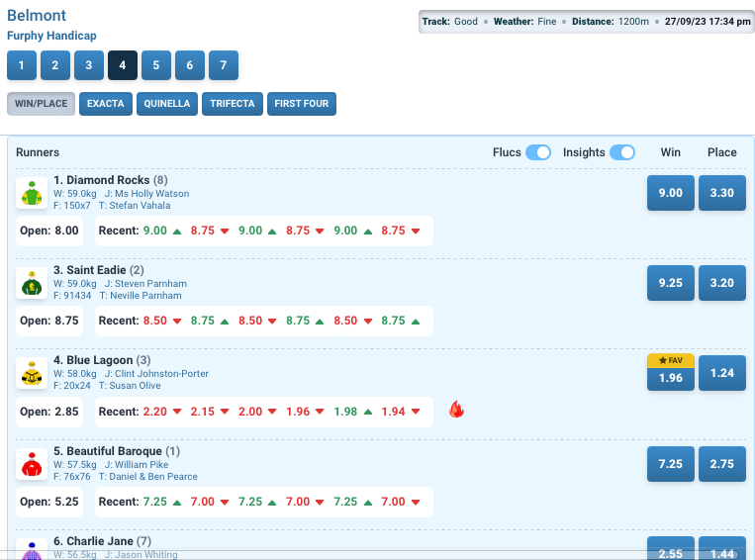Image resolution: width=755 pixels, height=560 pixels.
Task: Click the Runners column heading
Action: tap(38, 152)
